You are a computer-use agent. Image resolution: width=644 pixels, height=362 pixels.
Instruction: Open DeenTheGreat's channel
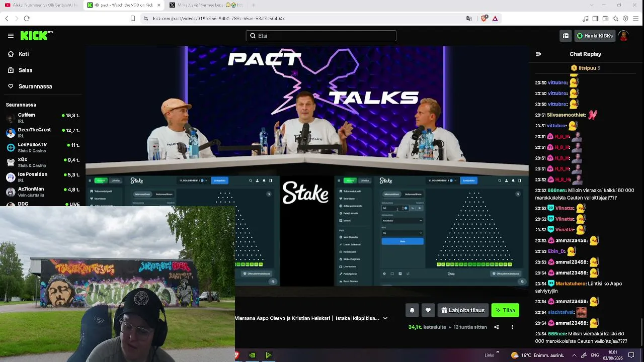click(x=43, y=132)
